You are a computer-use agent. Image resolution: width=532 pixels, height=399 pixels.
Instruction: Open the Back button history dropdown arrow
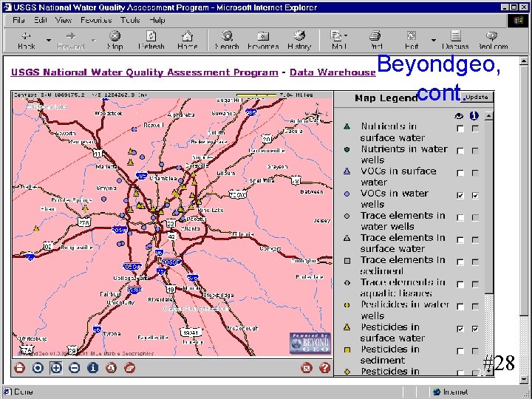pyautogui.click(x=49, y=41)
